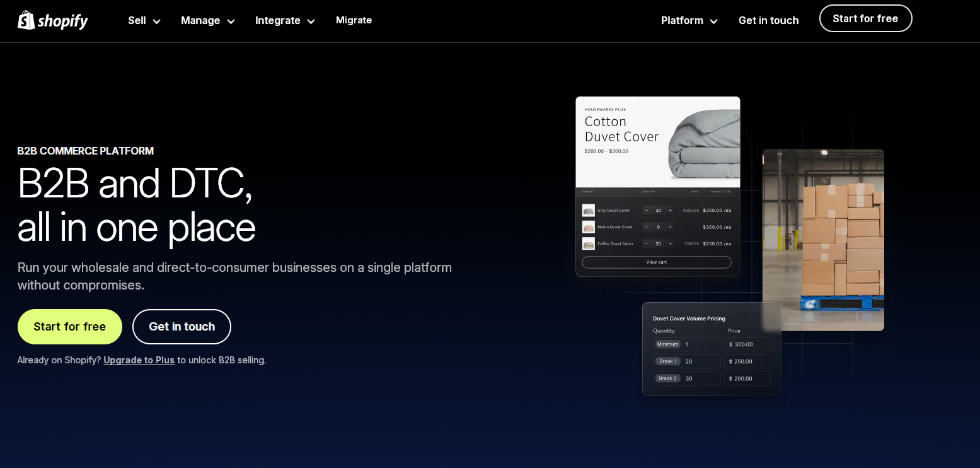Decrease the Coffee Duvet Cover quantity
Viewport: 980px width, 468px height.
tap(647, 243)
